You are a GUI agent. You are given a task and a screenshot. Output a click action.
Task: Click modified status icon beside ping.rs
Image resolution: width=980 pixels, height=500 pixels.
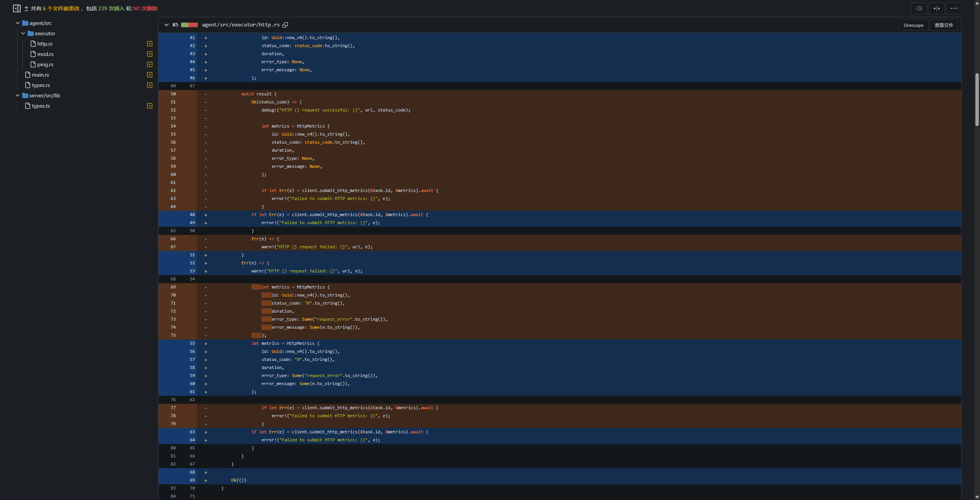150,64
